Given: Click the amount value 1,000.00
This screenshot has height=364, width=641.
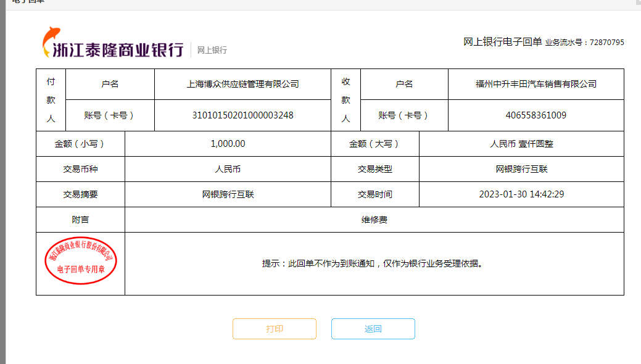Looking at the screenshot, I should click(x=228, y=144).
